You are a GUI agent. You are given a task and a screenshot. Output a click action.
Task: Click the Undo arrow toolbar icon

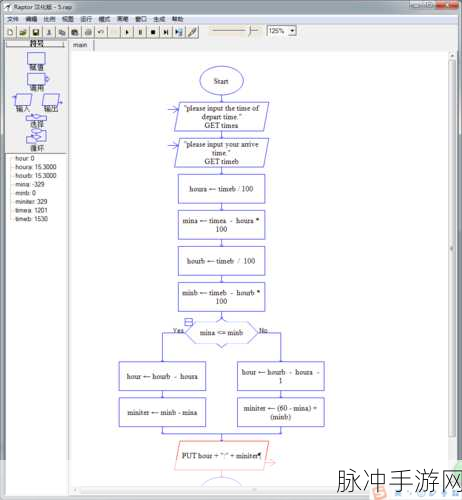tap(101, 32)
